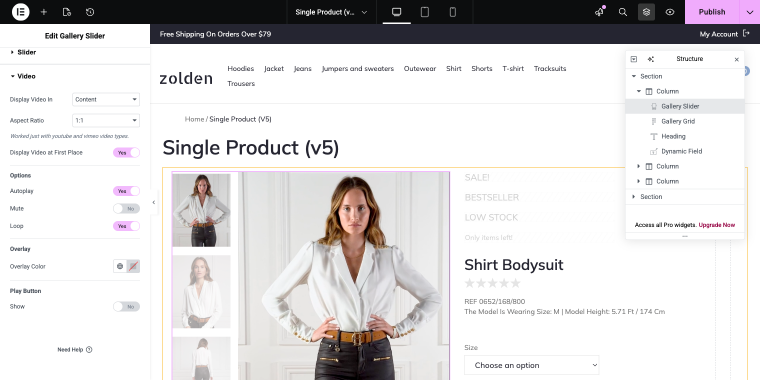Toggle the Autoplay switch
This screenshot has width=760, height=380.
click(127, 191)
